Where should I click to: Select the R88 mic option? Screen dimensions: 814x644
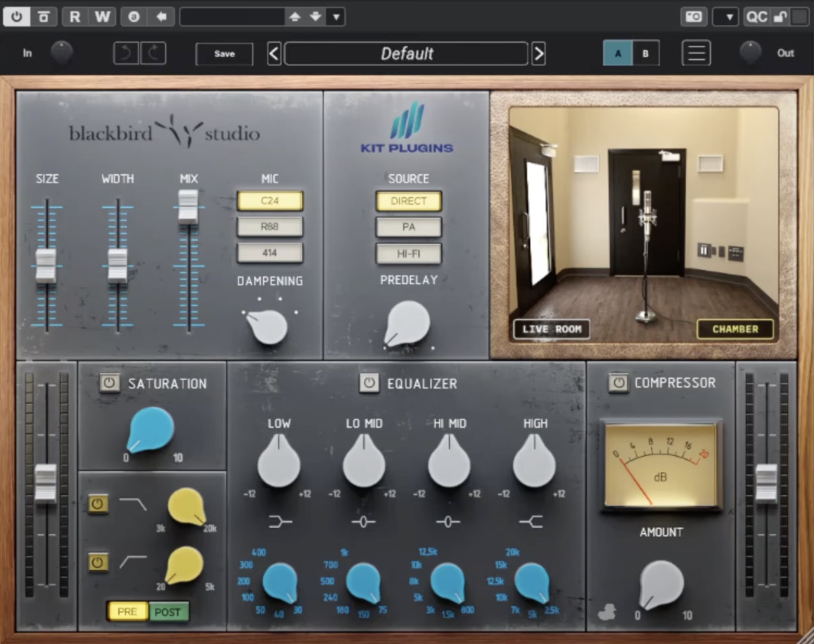[x=270, y=227]
